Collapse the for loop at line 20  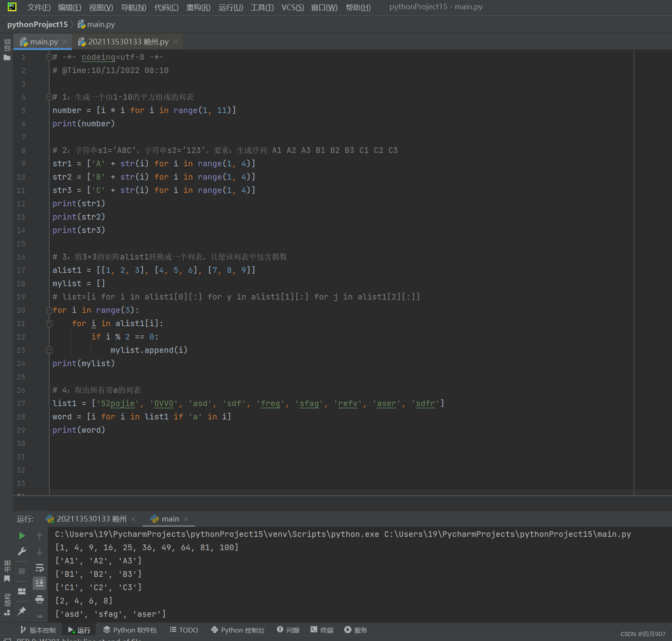[x=49, y=310]
